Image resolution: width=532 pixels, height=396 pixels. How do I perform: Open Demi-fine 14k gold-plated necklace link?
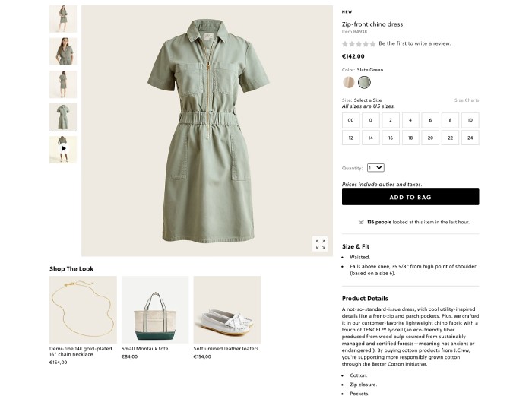pyautogui.click(x=81, y=352)
